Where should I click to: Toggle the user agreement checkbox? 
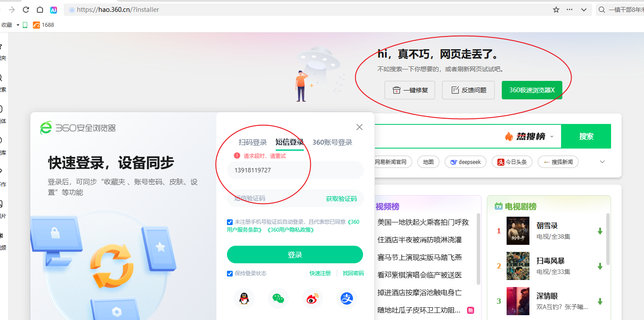pyautogui.click(x=230, y=222)
